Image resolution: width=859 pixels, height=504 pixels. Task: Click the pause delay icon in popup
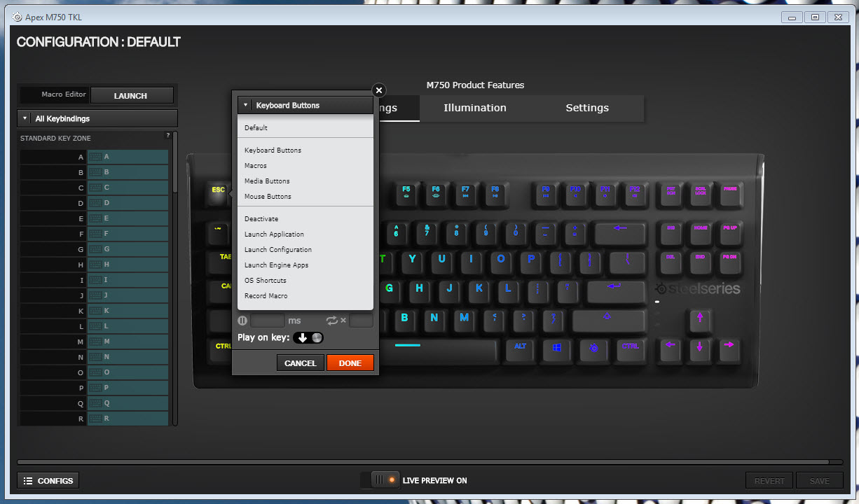click(x=242, y=321)
